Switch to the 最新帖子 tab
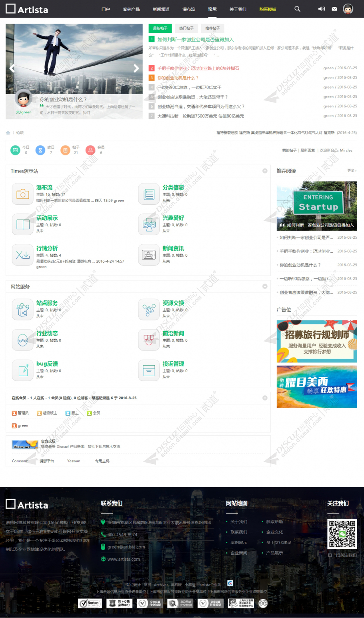This screenshot has height=618, width=364. (160, 28)
